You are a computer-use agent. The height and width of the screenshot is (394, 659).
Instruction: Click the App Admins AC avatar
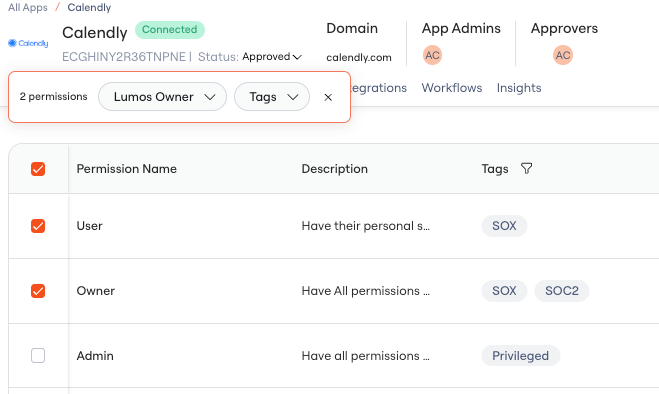(x=432, y=55)
